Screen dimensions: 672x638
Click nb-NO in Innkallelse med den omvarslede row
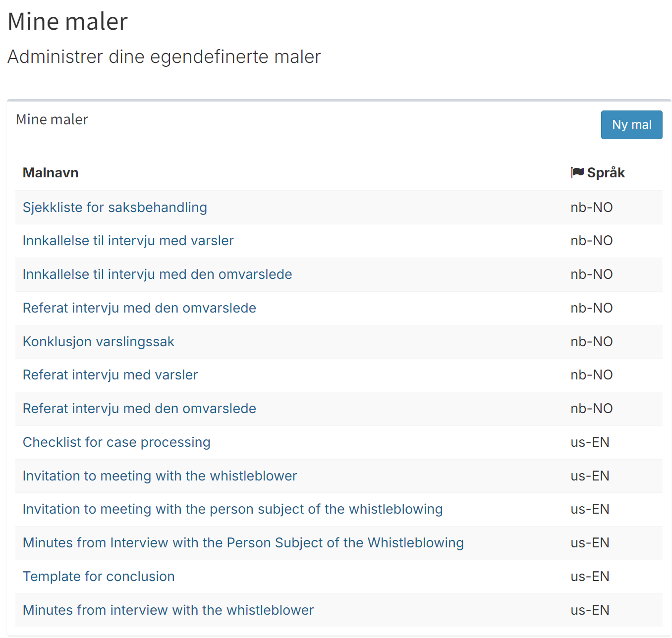(x=592, y=274)
